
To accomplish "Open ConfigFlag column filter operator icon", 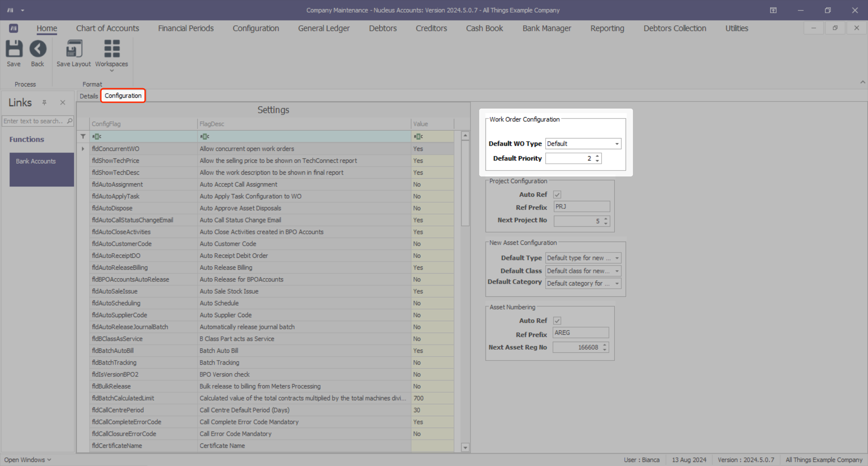I will point(97,136).
